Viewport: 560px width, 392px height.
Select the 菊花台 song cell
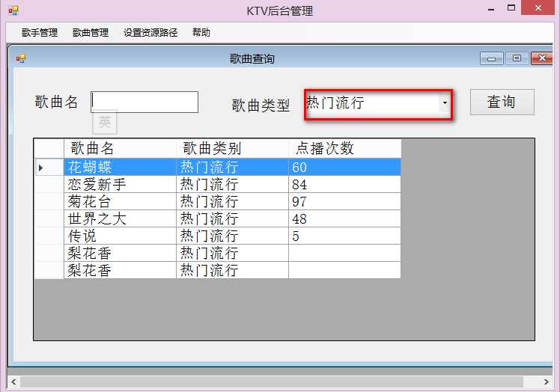(120, 201)
